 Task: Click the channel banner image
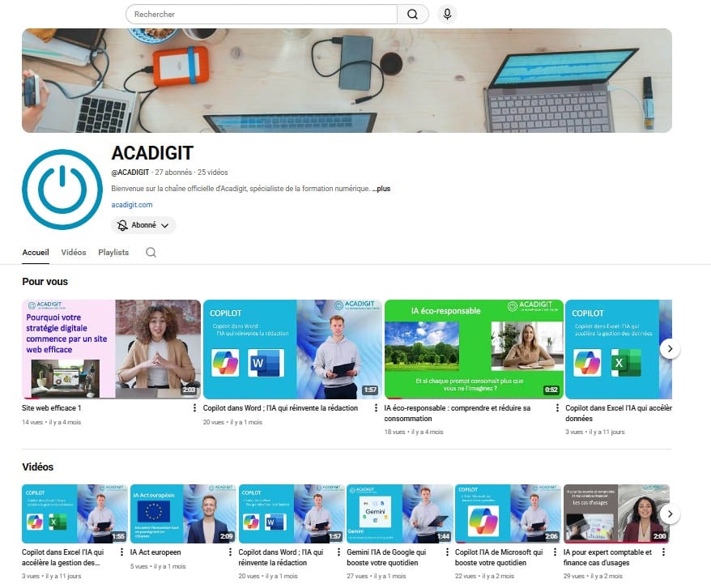tap(347, 81)
